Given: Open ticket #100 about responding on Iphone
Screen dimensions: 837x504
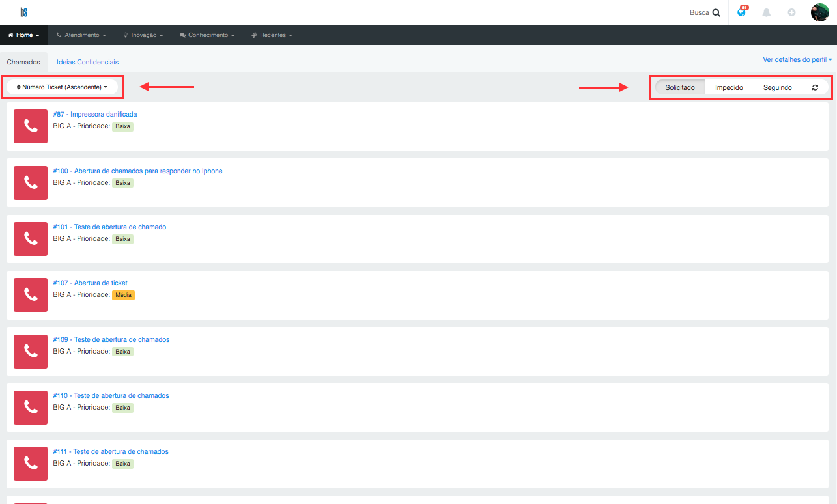Looking at the screenshot, I should pyautogui.click(x=137, y=171).
